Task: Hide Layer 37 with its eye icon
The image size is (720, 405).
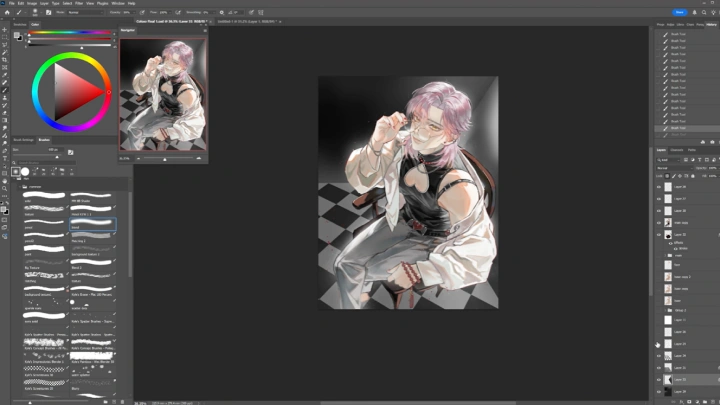Action: (659, 199)
